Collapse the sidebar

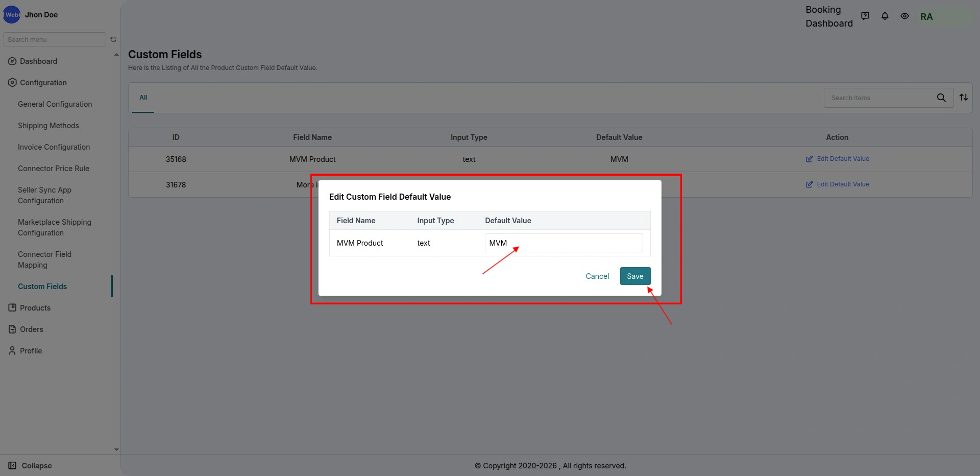[x=37, y=466]
